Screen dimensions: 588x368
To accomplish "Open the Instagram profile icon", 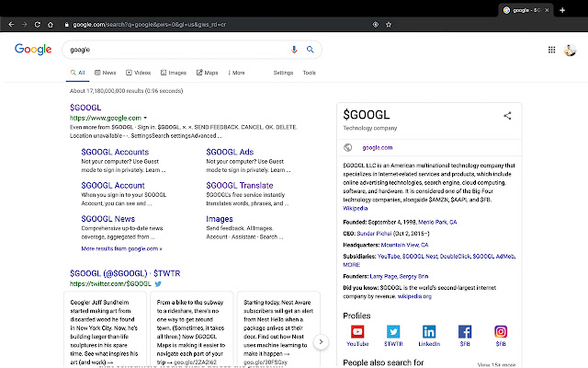I will 501,332.
